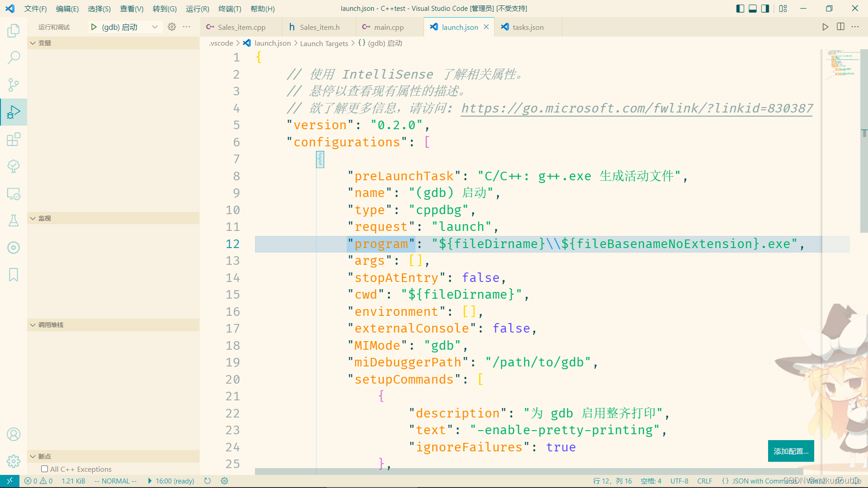Open the 终端(T) menu
The width and height of the screenshot is (868, 488).
(230, 9)
